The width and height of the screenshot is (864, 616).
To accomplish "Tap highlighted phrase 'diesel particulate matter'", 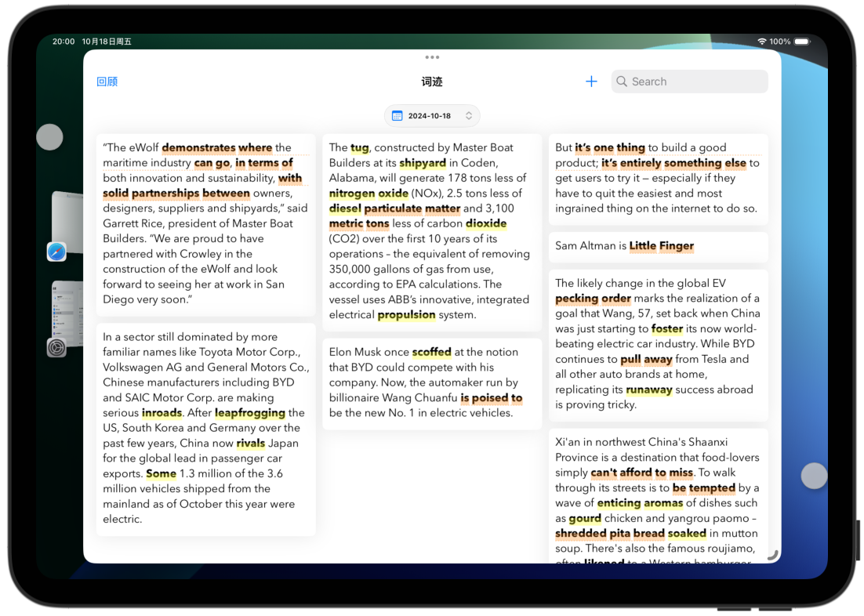I will [x=394, y=208].
